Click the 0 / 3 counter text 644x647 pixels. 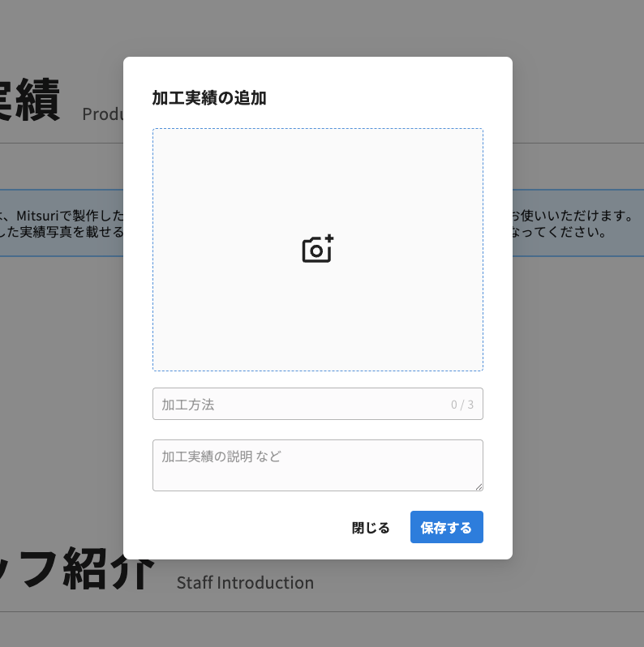pyautogui.click(x=462, y=405)
